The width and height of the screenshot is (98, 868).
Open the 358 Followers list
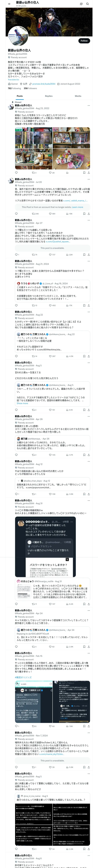[x=30, y=88]
